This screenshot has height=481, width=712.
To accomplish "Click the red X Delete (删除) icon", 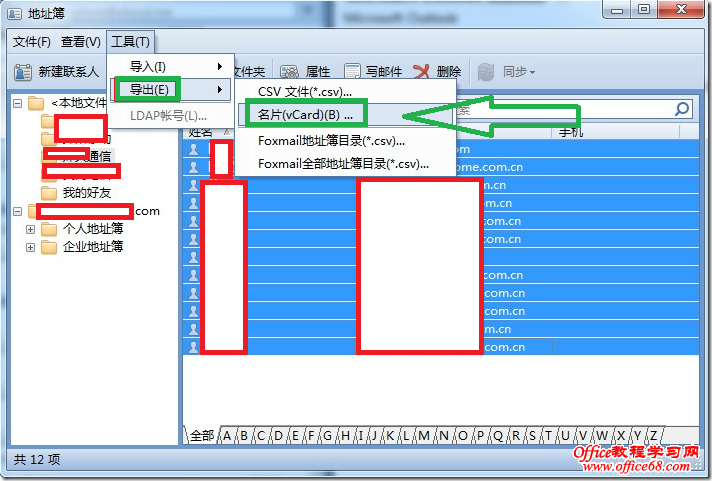I will coord(422,72).
